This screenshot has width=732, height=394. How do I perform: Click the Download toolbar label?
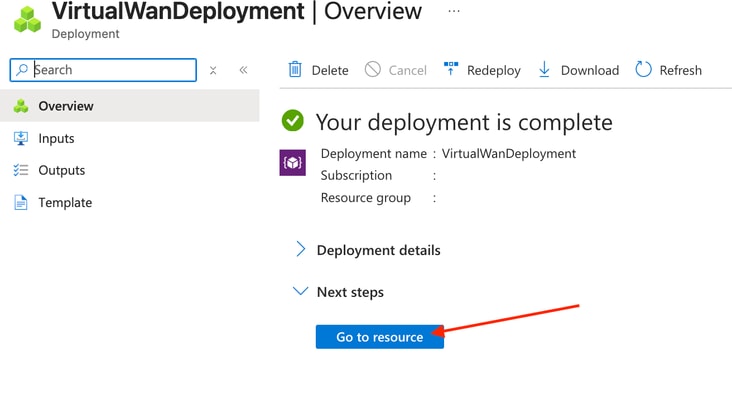(590, 70)
